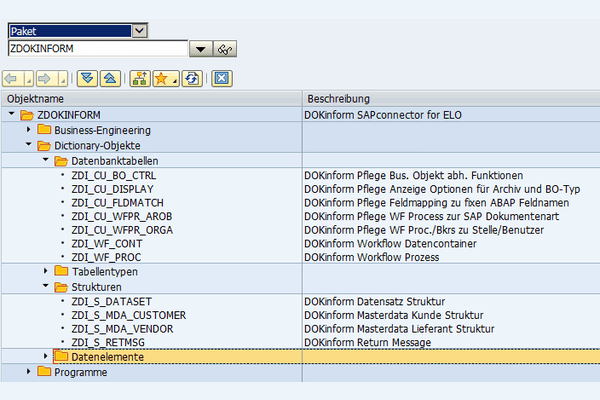Click the display object glasses icon
This screenshot has height=400, width=600.
[x=225, y=49]
